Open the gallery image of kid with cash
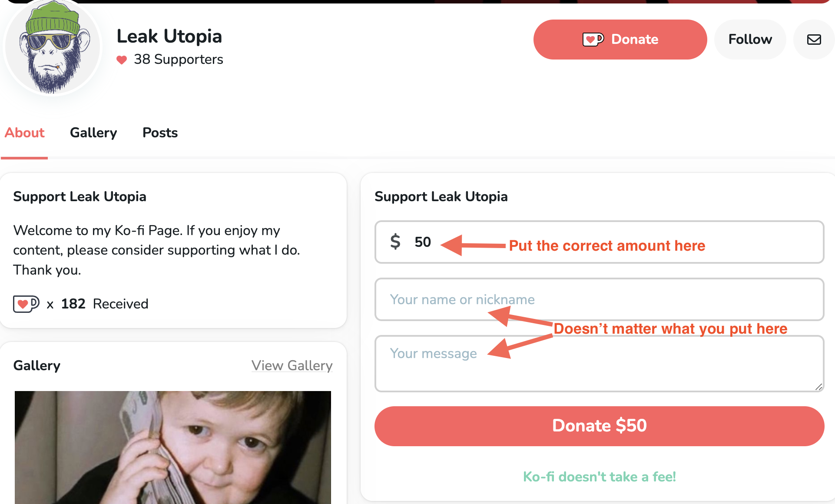The image size is (835, 504). (x=173, y=448)
